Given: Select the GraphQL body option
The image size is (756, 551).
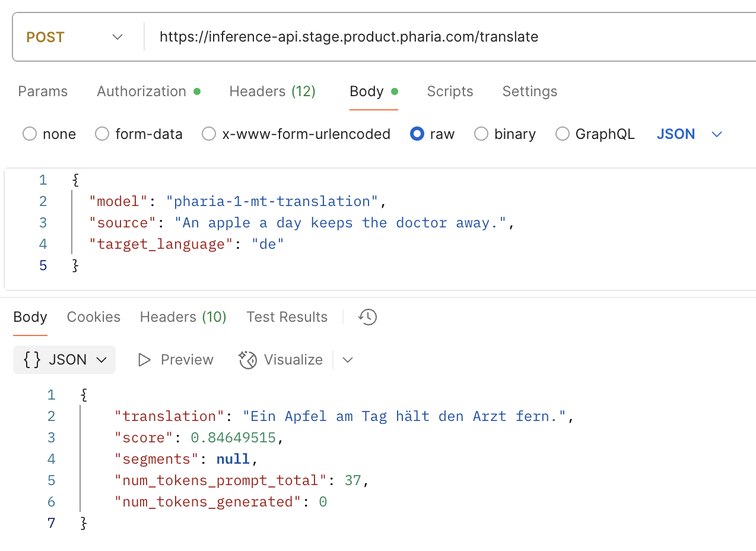Looking at the screenshot, I should click(x=562, y=134).
